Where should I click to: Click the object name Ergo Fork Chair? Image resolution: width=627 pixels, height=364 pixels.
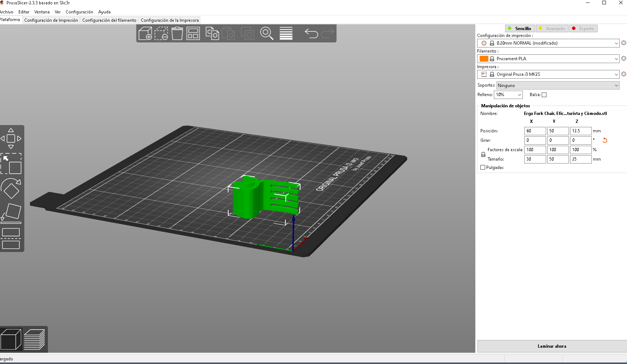click(x=565, y=113)
